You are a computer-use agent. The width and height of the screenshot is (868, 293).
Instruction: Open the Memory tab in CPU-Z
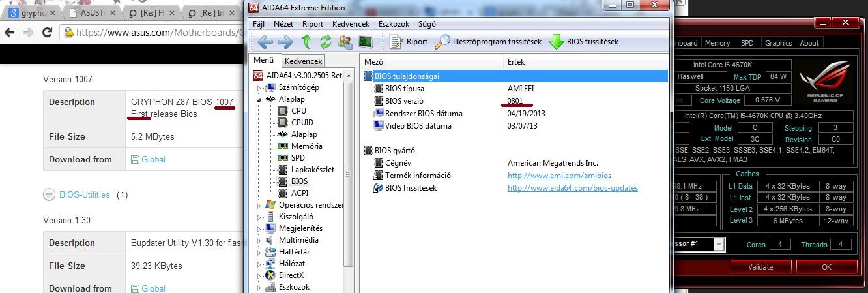click(x=717, y=43)
